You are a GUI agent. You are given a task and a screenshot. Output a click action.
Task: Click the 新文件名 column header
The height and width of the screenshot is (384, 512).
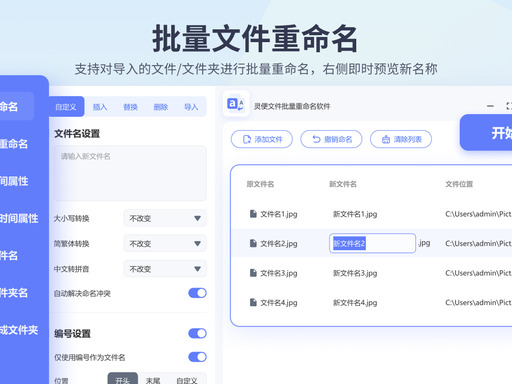[343, 184]
